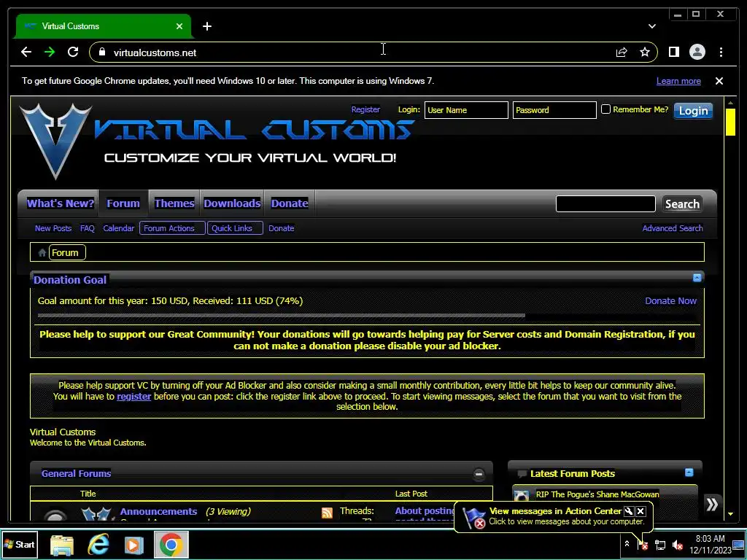
Task: Click the home icon in breadcrumb
Action: (42, 253)
